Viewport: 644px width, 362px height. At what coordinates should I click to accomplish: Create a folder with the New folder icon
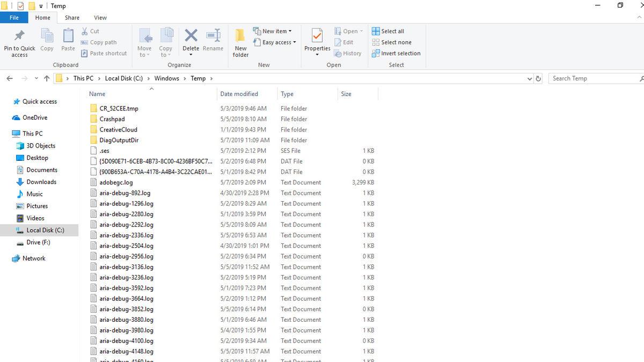pyautogui.click(x=240, y=36)
